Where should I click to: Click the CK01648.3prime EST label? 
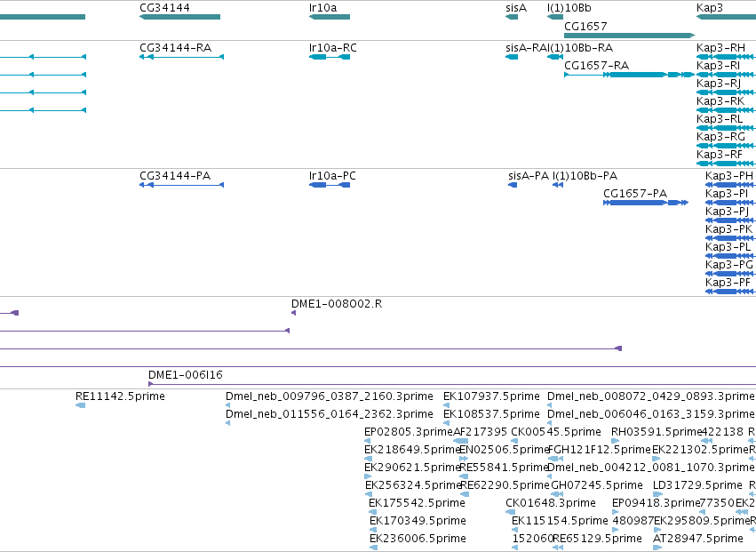tap(551, 503)
